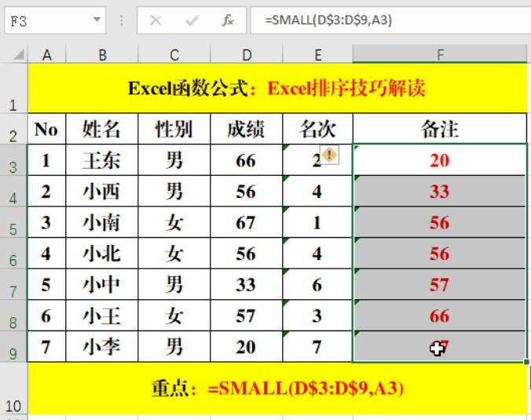Click the formula bar with SMALL formula
This screenshot has width=531, height=420.
(x=390, y=20)
